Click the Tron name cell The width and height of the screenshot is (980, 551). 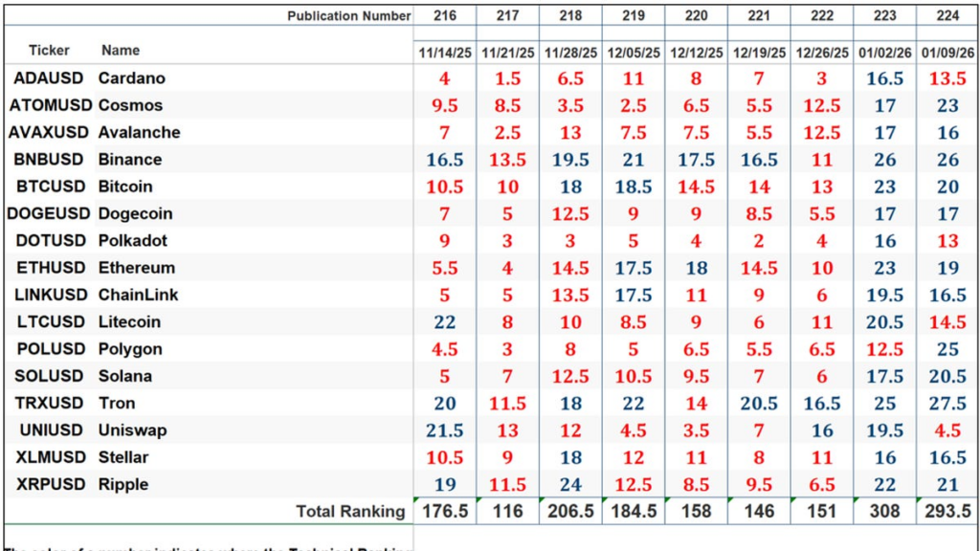[x=117, y=403]
